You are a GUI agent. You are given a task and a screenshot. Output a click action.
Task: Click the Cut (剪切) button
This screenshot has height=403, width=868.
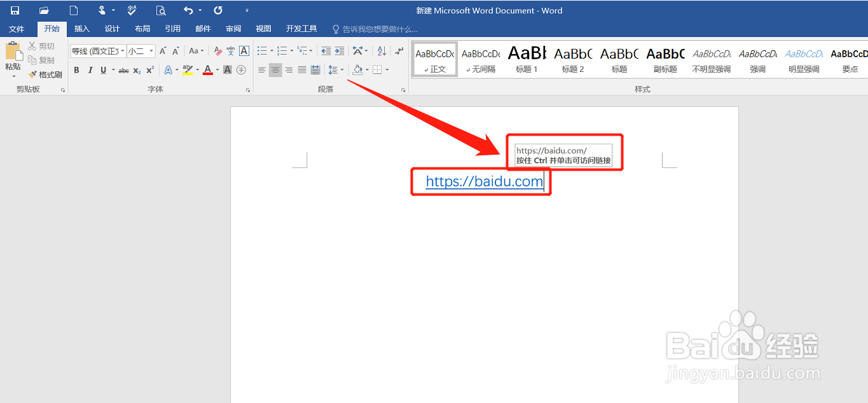point(42,46)
